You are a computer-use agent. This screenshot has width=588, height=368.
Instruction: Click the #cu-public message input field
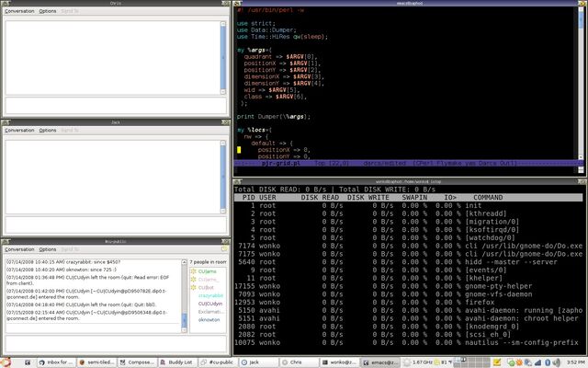(116, 344)
